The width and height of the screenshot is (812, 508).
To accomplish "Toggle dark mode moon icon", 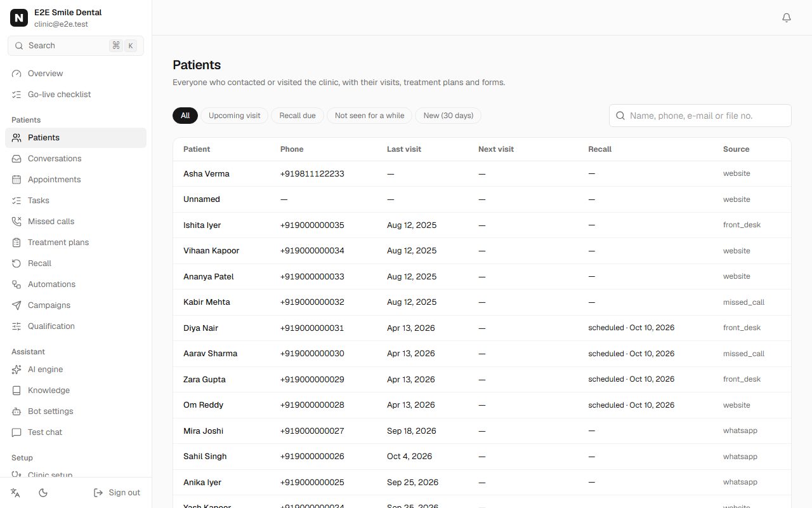I will click(43, 493).
